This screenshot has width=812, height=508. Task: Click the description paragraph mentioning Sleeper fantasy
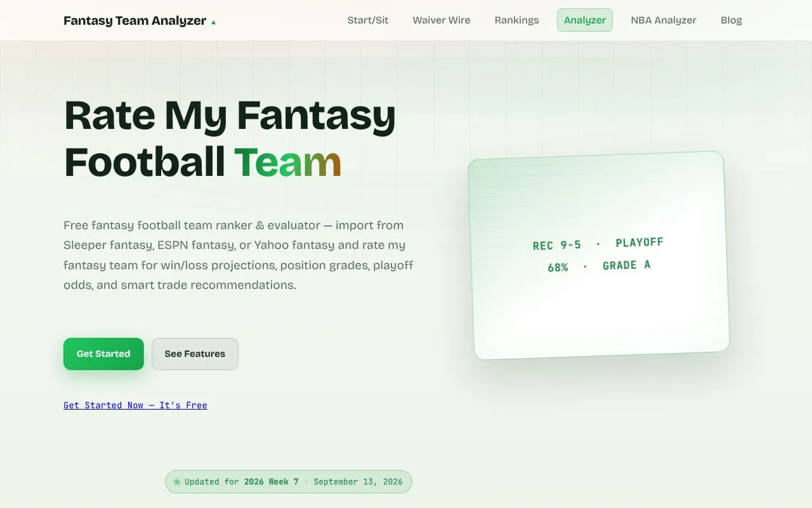[239, 255]
